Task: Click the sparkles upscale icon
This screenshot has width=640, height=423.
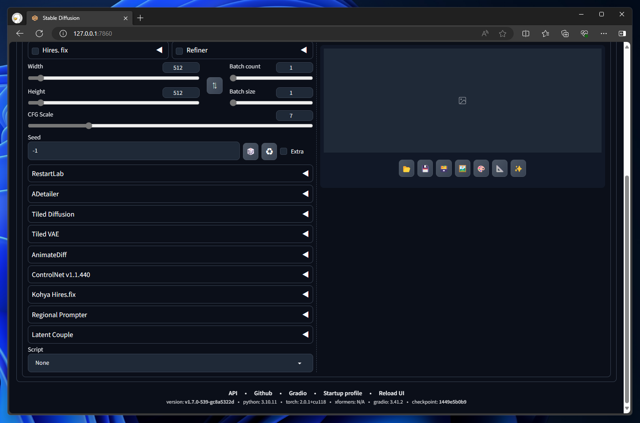Action: pyautogui.click(x=518, y=169)
